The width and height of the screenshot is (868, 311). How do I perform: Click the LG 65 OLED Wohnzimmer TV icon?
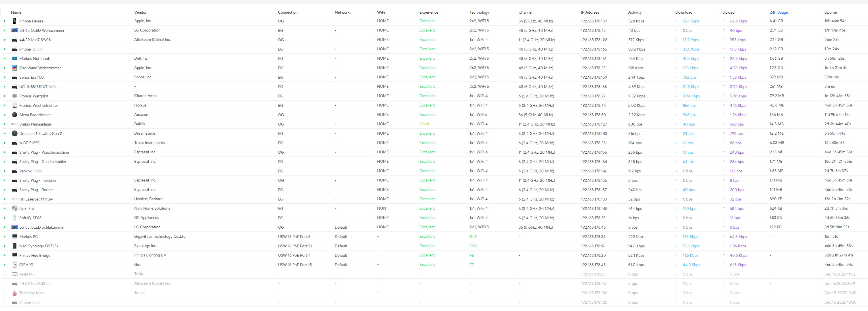click(14, 30)
